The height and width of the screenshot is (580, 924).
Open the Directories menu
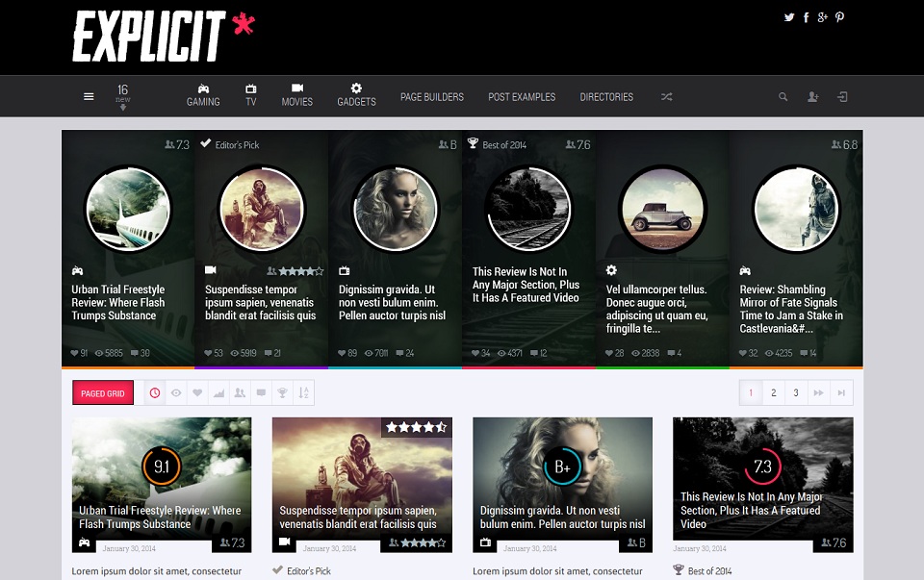pos(606,97)
